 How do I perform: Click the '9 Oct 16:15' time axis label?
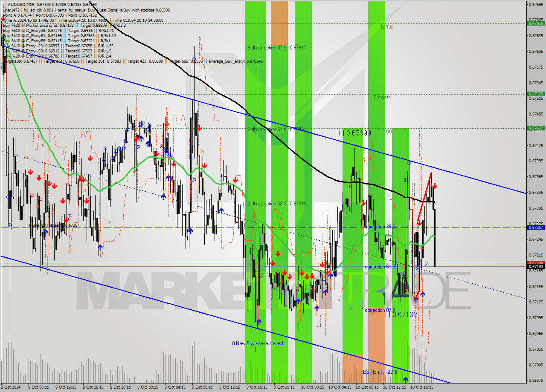pos(257,387)
